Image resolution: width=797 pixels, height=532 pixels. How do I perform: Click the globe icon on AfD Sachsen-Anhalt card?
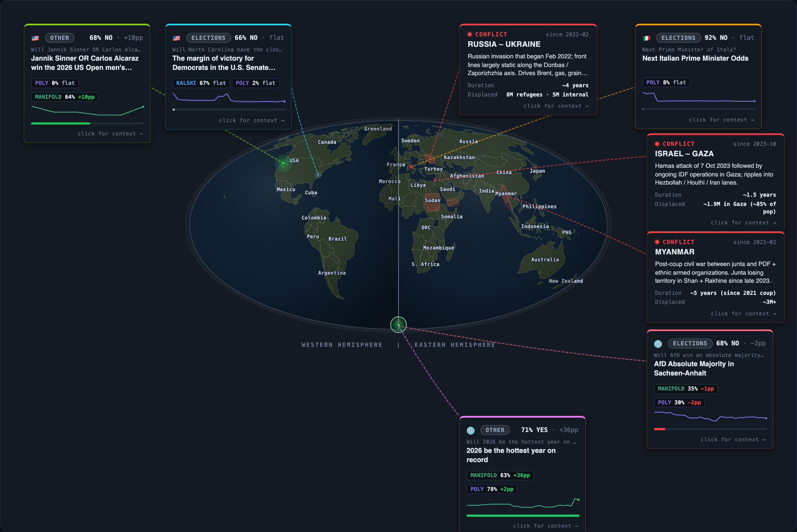[658, 344]
